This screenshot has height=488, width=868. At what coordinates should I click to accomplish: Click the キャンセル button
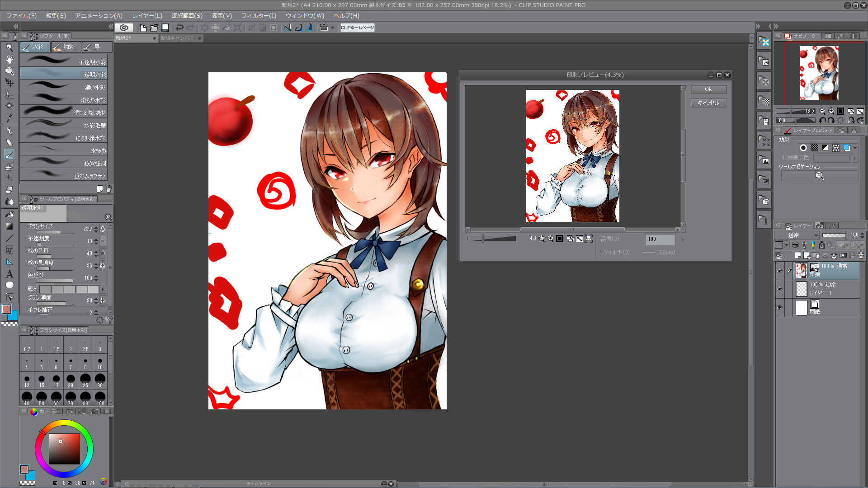[x=708, y=103]
